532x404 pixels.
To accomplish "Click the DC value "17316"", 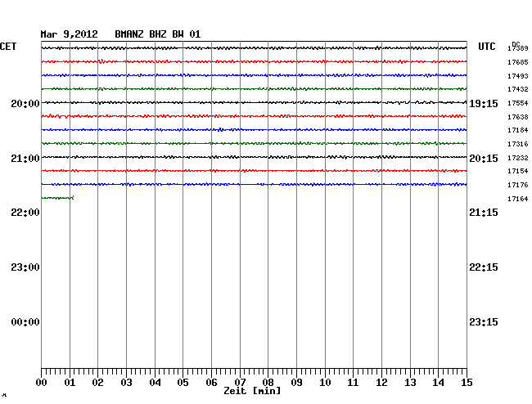I will (x=518, y=144).
